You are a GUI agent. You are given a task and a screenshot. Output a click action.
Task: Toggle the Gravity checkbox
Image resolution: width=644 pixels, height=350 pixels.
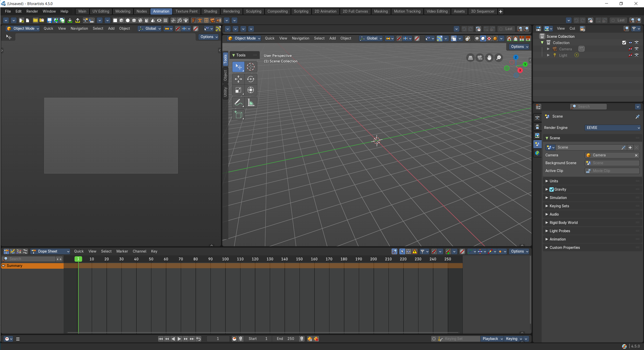[552, 189]
